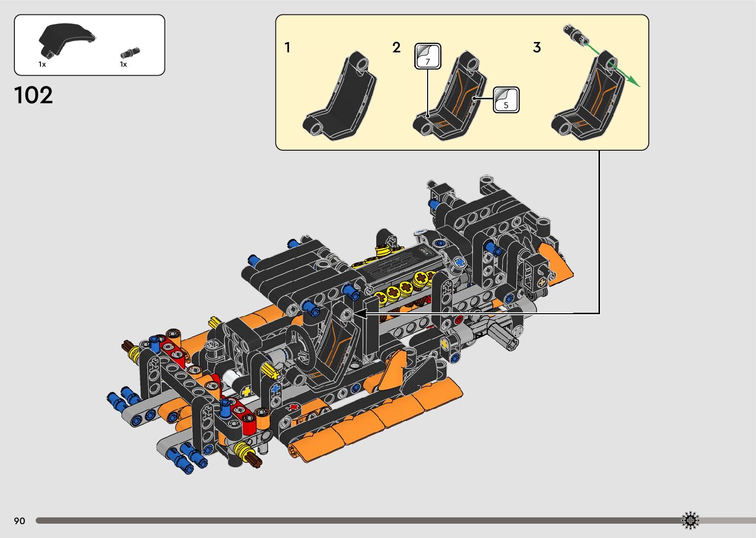The width and height of the screenshot is (756, 538).
Task: Click page number 90
Action: pyautogui.click(x=19, y=521)
